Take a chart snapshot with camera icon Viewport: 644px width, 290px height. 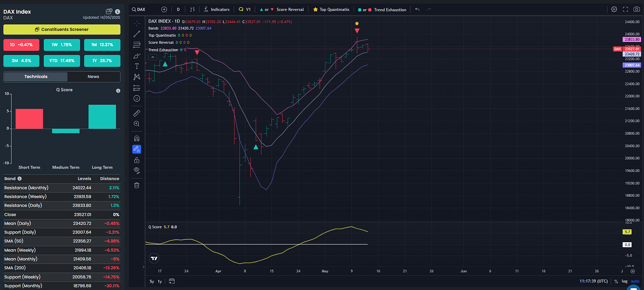(x=637, y=9)
